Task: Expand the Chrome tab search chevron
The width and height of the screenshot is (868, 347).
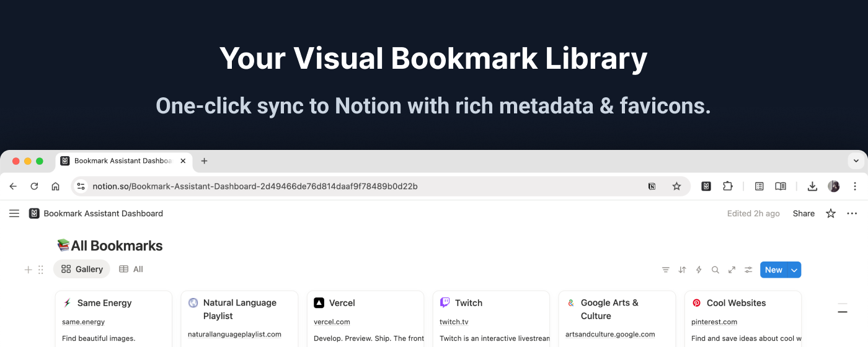Action: [x=856, y=161]
